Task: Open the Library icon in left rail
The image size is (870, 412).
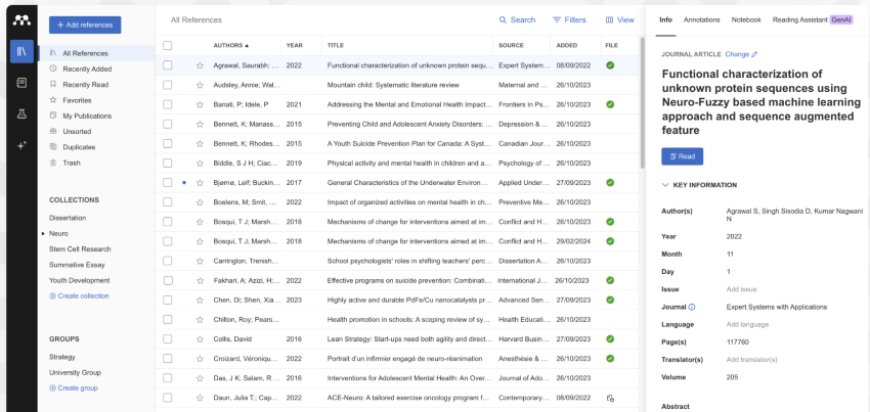Action: click(20, 51)
